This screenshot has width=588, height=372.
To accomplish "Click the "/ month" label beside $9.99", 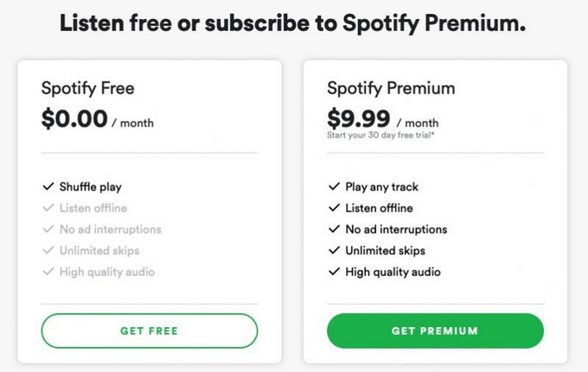I will tap(418, 123).
